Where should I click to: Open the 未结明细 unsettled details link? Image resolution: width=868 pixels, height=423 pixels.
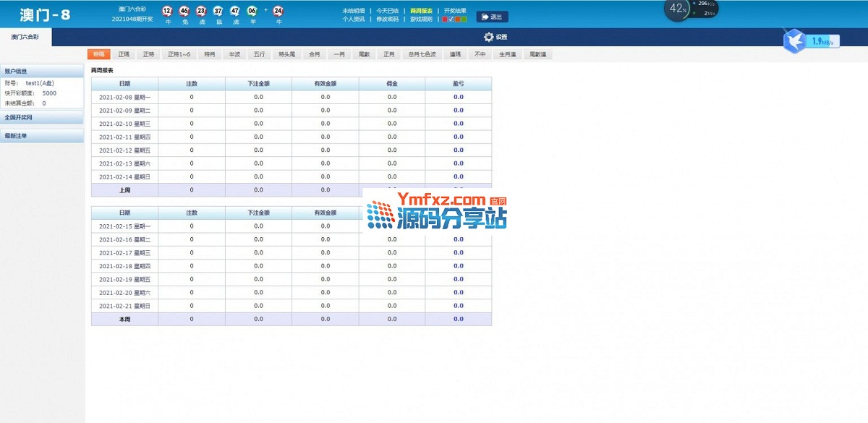pos(353,11)
